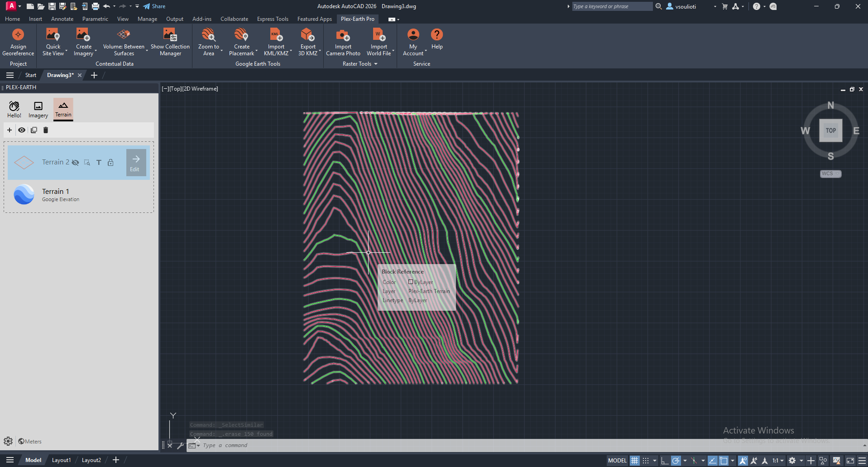Click the Assign Georeference tool
This screenshot has height=467, width=868.
coord(18,42)
